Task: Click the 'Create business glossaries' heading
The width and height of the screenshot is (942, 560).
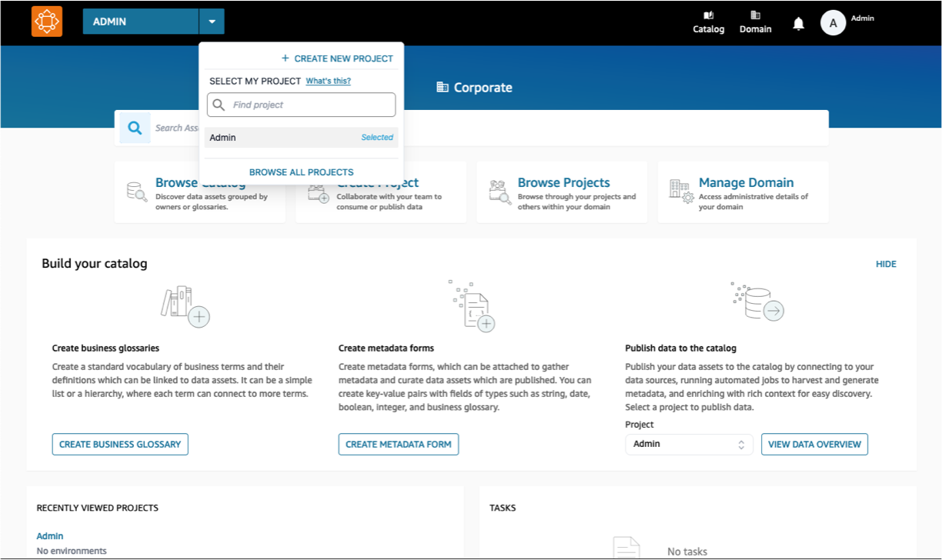Action: pyautogui.click(x=105, y=348)
